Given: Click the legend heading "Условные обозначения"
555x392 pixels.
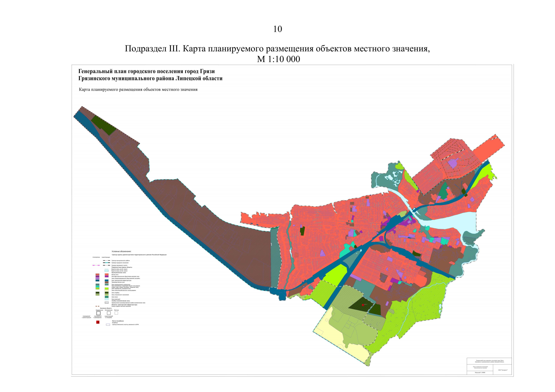Looking at the screenshot, I should tap(121, 252).
